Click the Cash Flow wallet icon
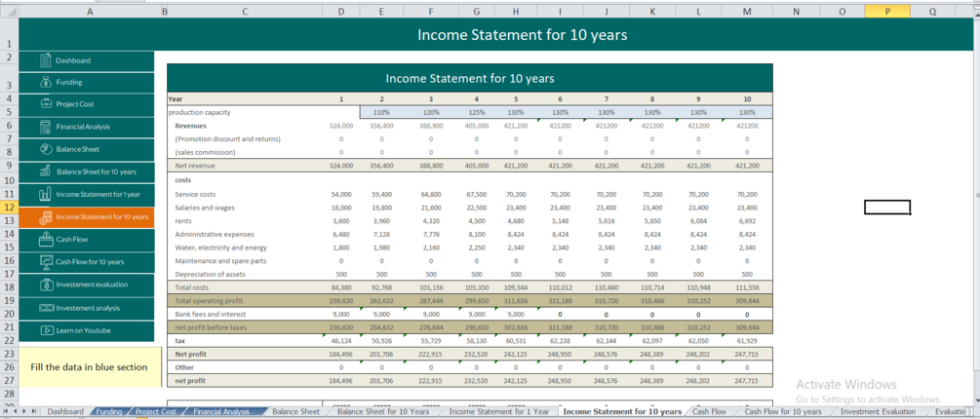980x419 pixels. [x=45, y=239]
